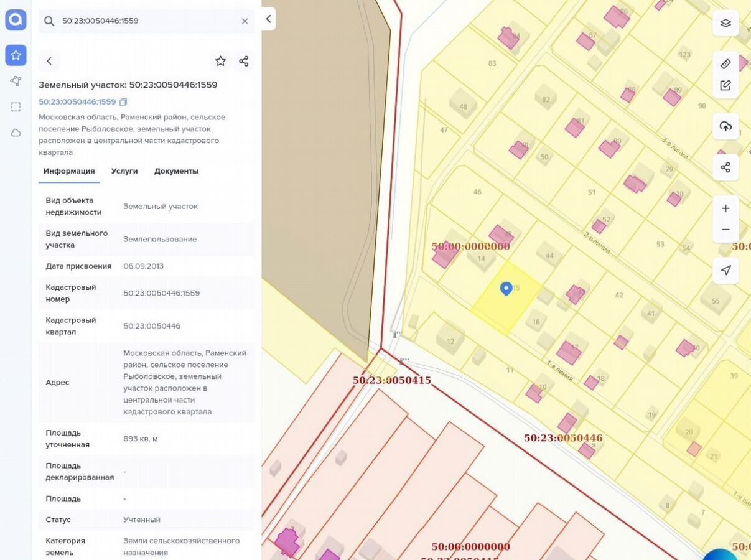
Task: Share the map view via map toolbar
Action: [725, 167]
